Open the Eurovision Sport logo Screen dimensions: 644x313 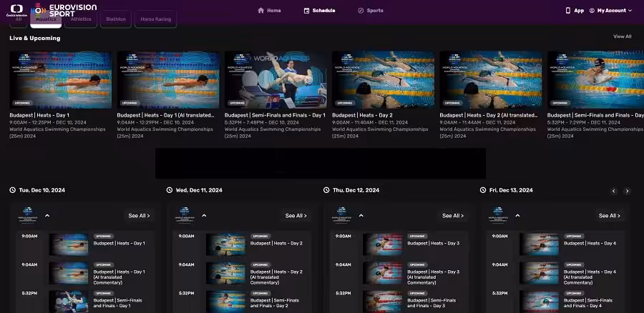tap(65, 10)
